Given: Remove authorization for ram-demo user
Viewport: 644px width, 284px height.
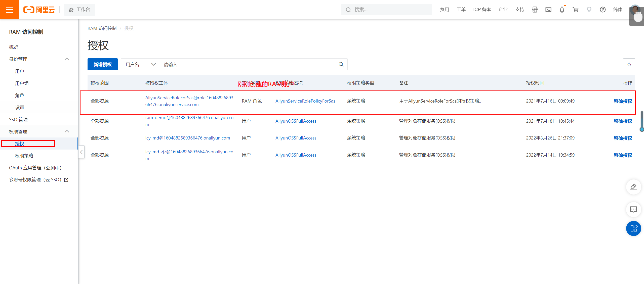Looking at the screenshot, I should click(623, 121).
